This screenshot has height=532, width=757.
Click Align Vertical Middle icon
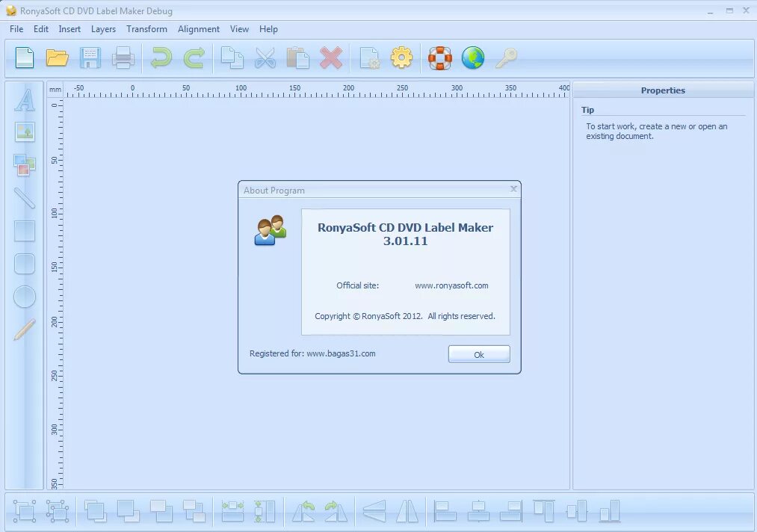click(x=576, y=511)
